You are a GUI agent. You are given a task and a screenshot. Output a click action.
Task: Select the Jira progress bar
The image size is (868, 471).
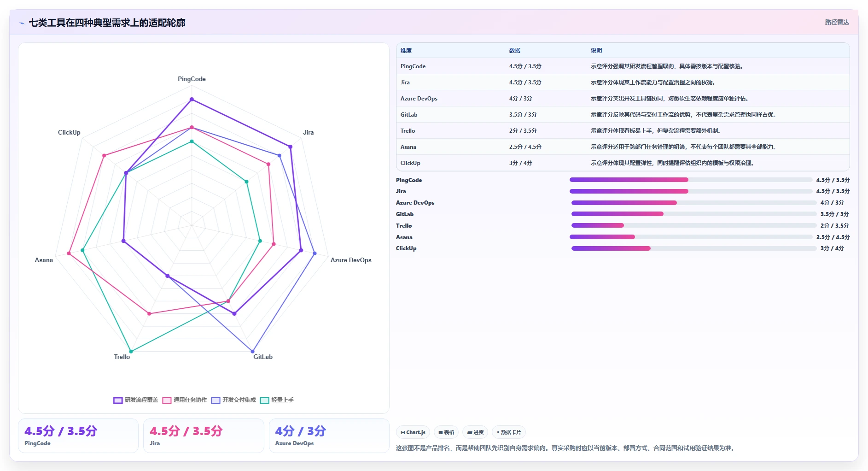(691, 191)
